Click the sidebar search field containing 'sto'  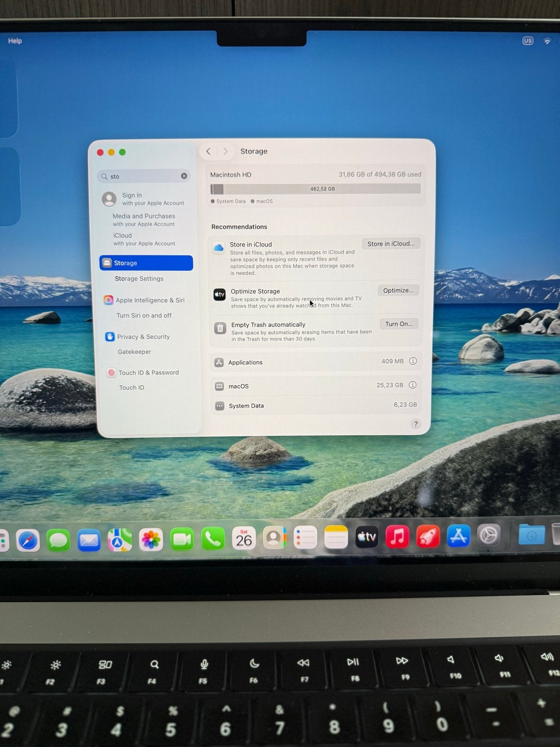(x=144, y=176)
